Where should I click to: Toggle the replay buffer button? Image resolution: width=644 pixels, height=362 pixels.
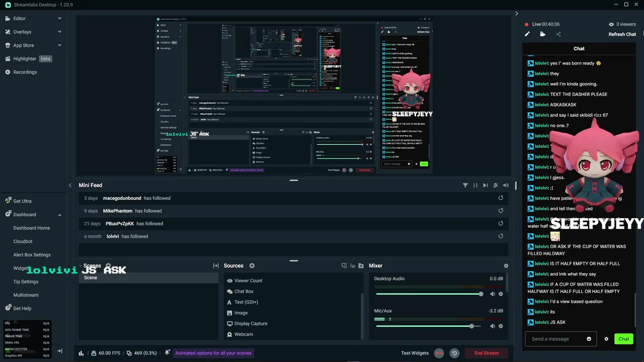[454, 353]
